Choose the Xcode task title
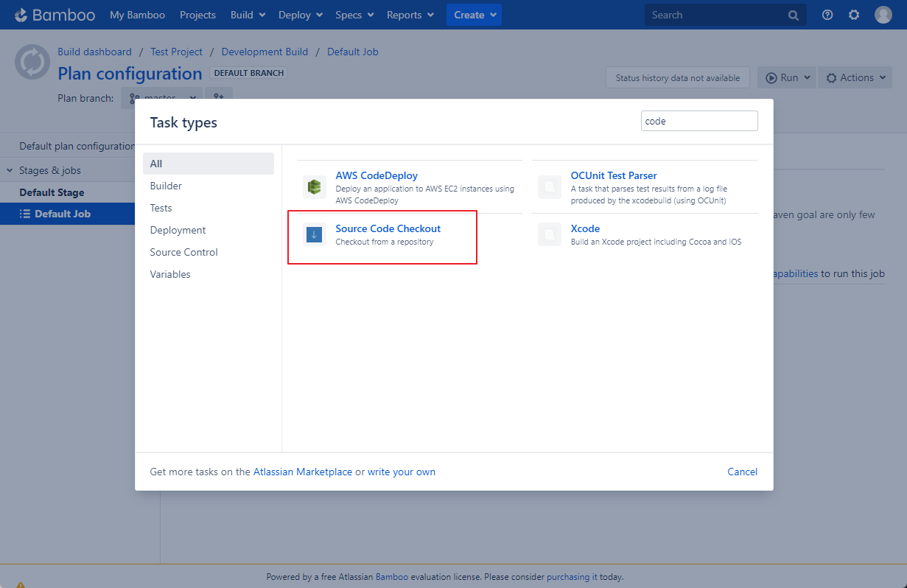 pyautogui.click(x=585, y=228)
